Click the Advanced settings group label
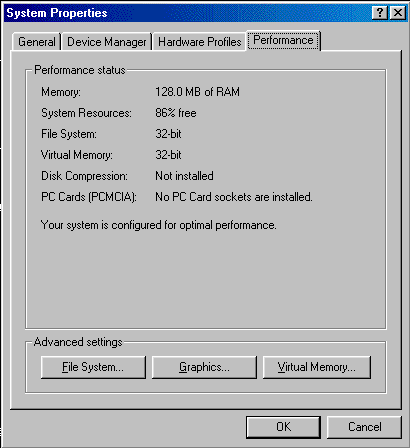This screenshot has width=410, height=448. (78, 342)
